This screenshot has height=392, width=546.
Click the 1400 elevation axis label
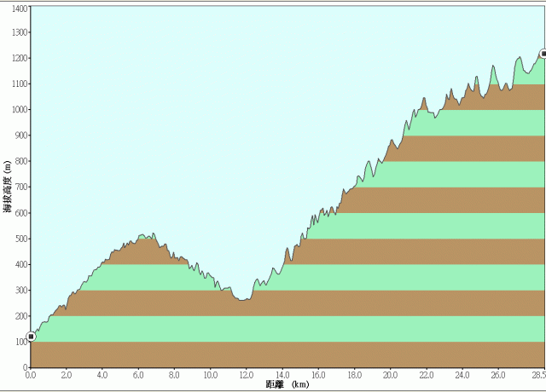pos(20,9)
